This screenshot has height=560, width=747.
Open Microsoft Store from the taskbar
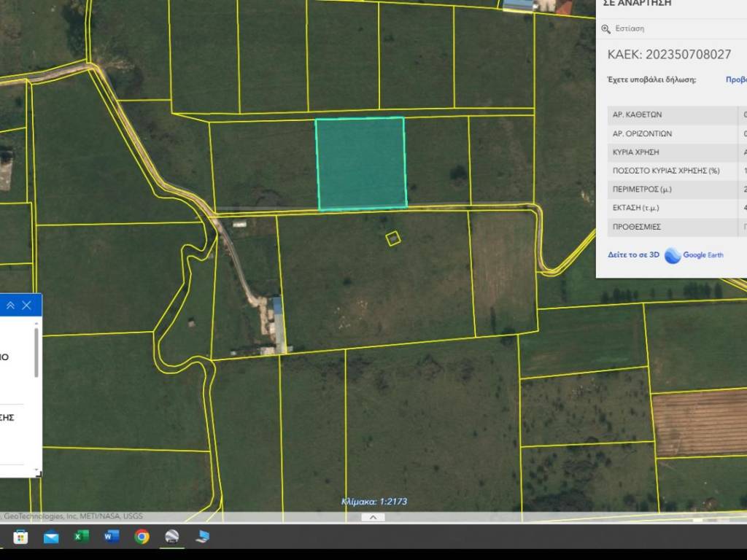tap(20, 537)
